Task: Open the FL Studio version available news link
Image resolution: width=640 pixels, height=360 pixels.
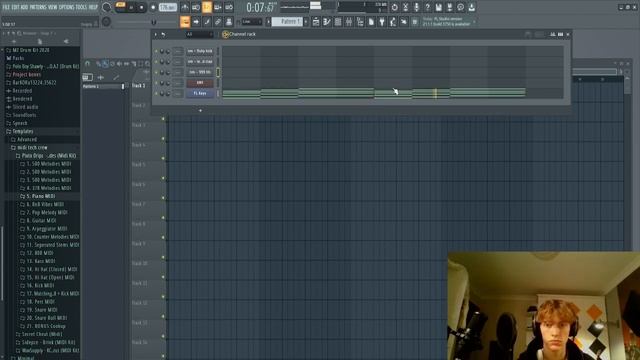Action: [447, 22]
